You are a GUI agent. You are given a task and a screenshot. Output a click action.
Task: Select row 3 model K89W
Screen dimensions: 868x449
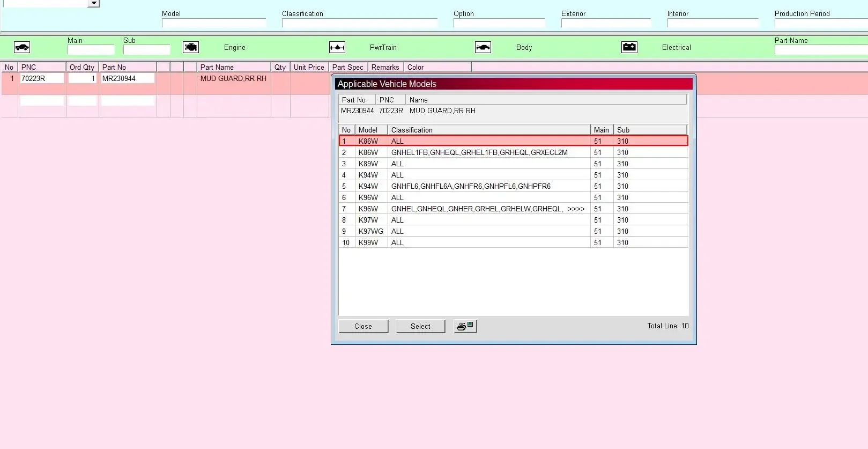click(368, 164)
